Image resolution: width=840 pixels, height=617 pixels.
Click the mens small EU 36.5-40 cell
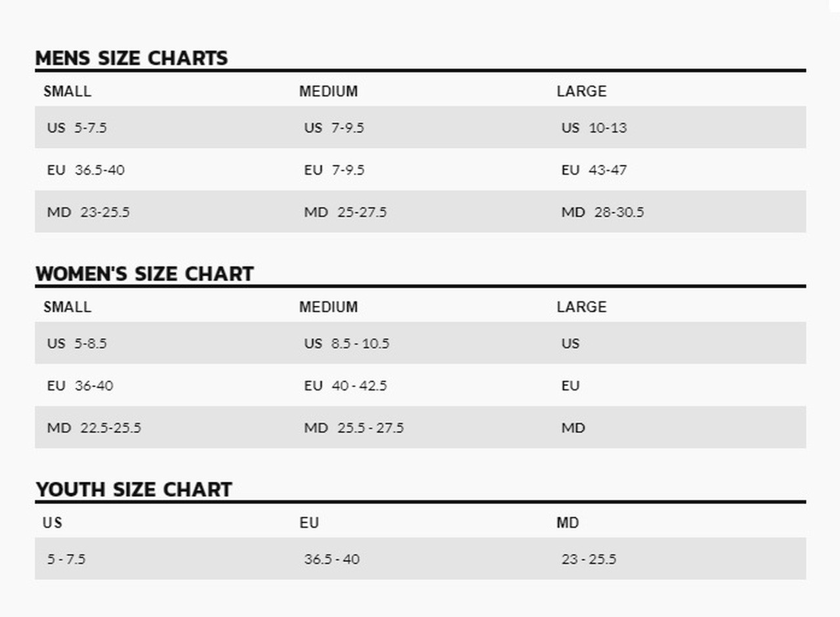(85, 170)
